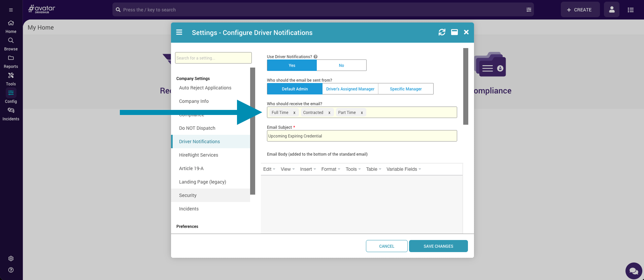This screenshot has width=644, height=280.
Task: Open the Incidents icon in sidebar
Action: 11,111
